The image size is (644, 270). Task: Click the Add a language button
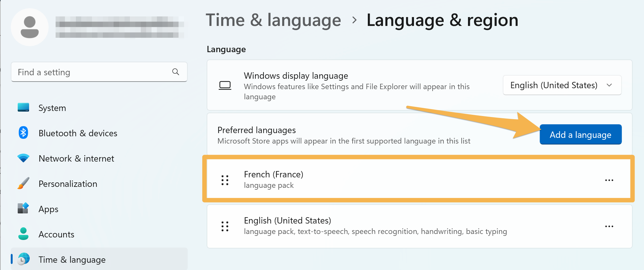(x=580, y=134)
